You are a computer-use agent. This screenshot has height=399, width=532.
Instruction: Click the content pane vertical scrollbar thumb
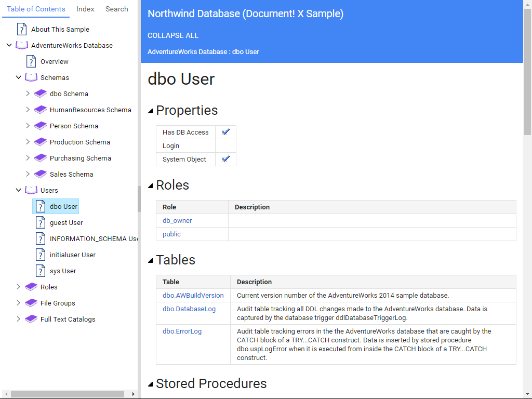(x=527, y=72)
